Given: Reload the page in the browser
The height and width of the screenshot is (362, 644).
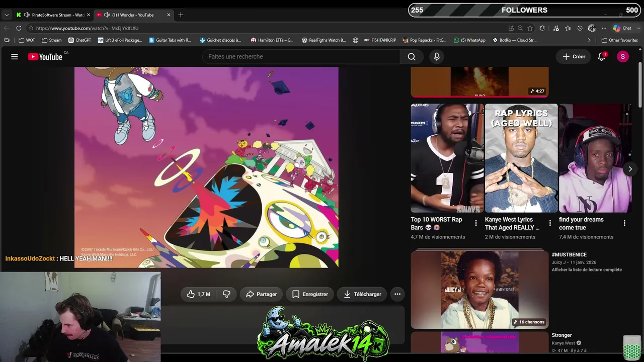Looking at the screenshot, I should [19, 28].
